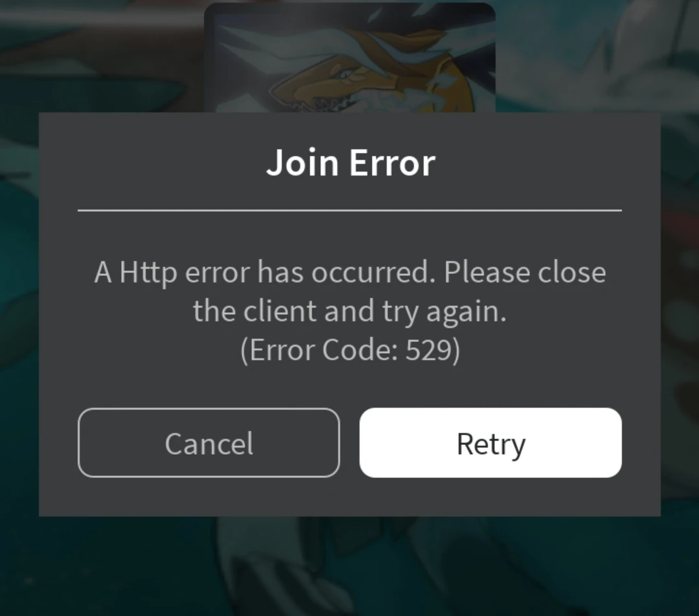Viewport: 699px width, 616px height.
Task: Click the word "Http" in the message
Action: pos(148,272)
